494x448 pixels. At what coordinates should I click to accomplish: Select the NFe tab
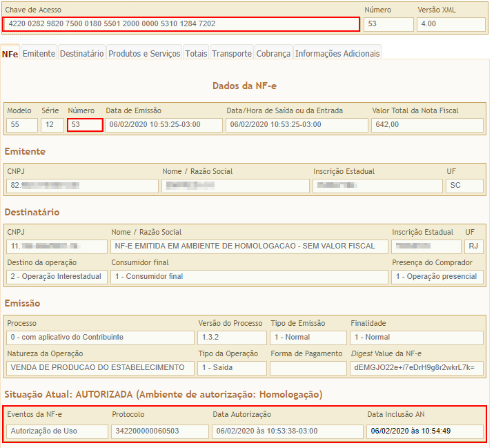(10, 54)
